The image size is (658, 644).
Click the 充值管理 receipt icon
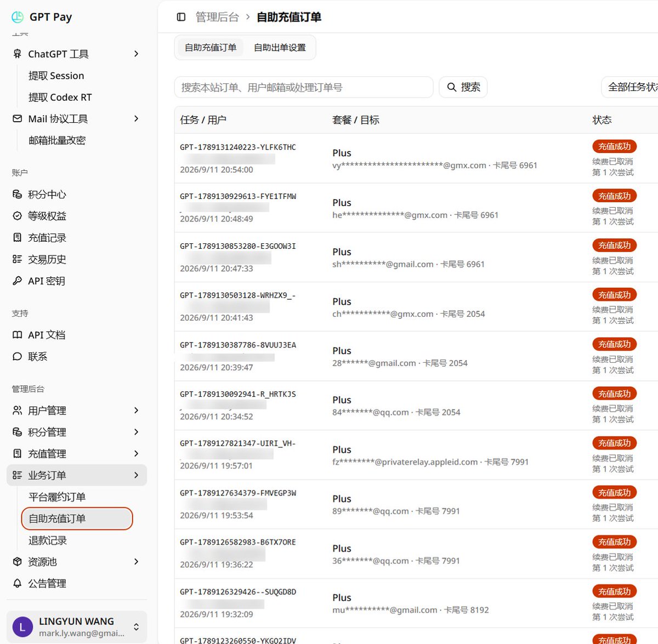pyautogui.click(x=18, y=454)
